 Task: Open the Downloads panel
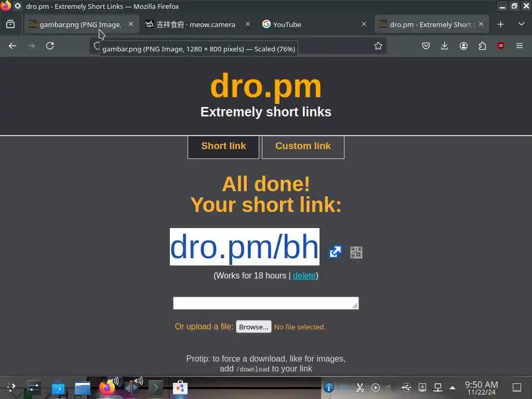pos(445,46)
